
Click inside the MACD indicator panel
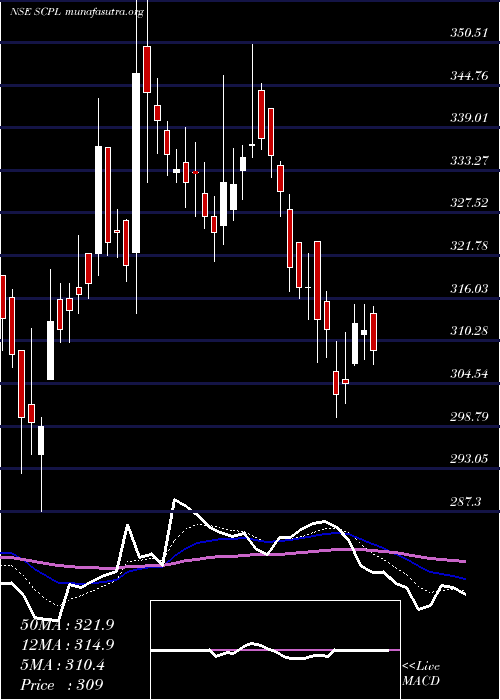(275, 650)
